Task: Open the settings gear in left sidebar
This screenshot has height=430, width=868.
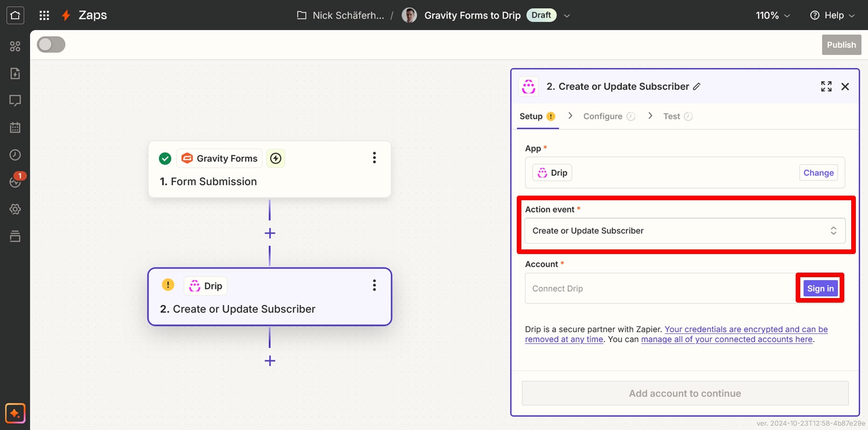Action: (x=15, y=209)
